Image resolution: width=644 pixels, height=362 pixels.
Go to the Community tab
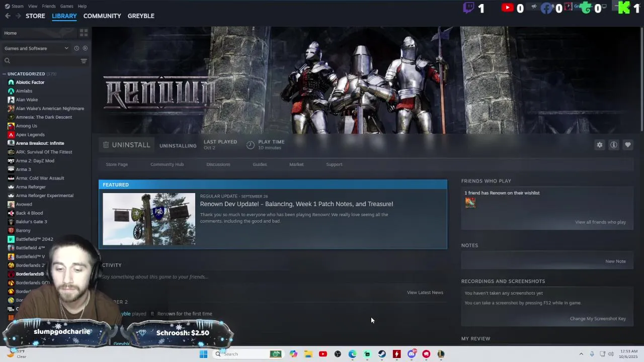click(x=102, y=16)
